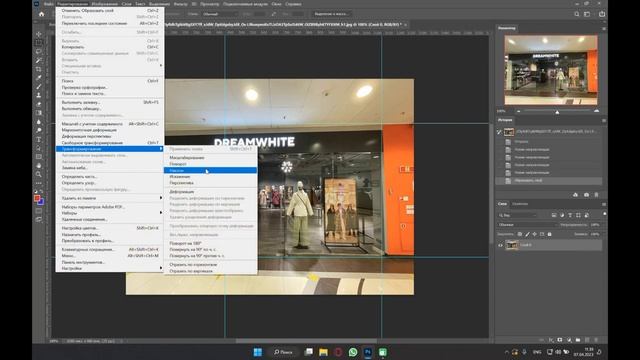Toggle history brush source box beside snapshot
Screen dimensions: 640x360
tap(499, 132)
